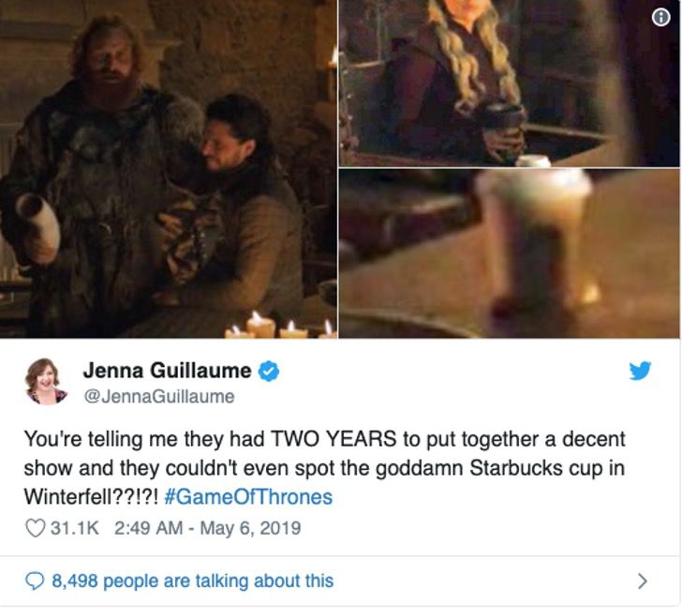
Task: Open the #GameOfThrones hashtag link
Action: tap(248, 497)
